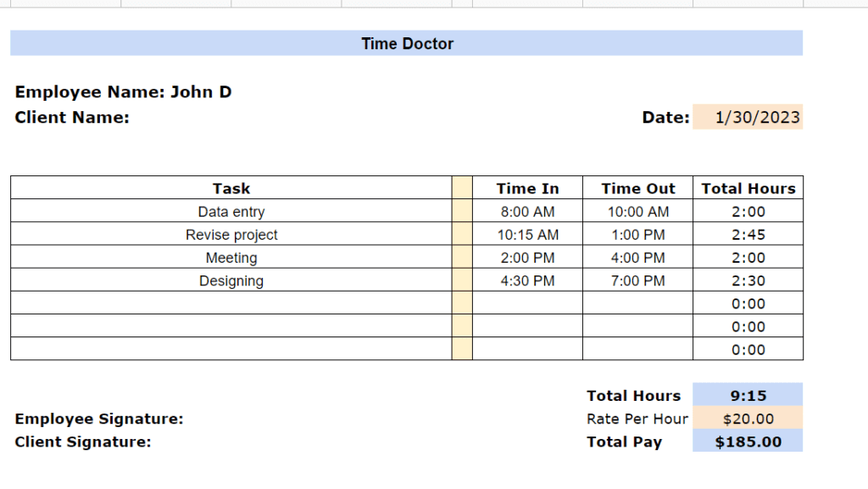
Task: Select the Date cell showing 1/30/2023
Action: pos(748,117)
